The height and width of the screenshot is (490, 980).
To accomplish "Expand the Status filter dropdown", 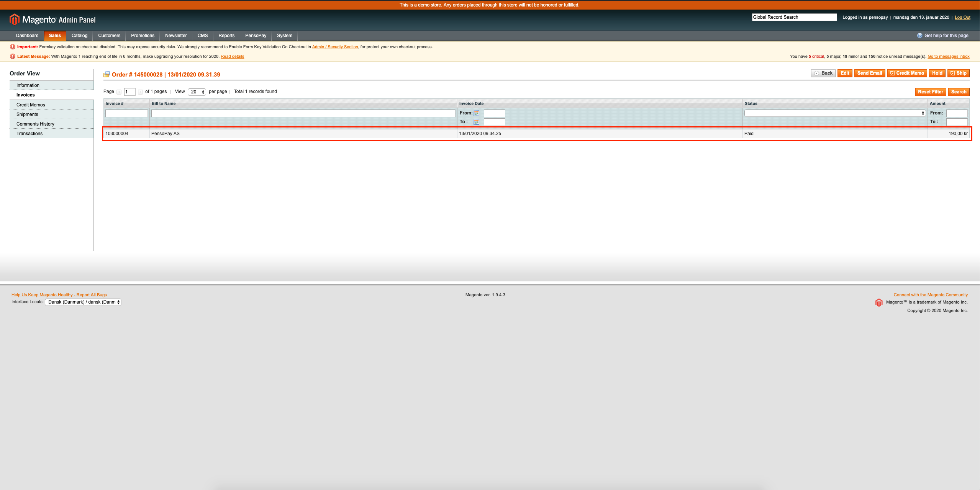I will (x=835, y=113).
